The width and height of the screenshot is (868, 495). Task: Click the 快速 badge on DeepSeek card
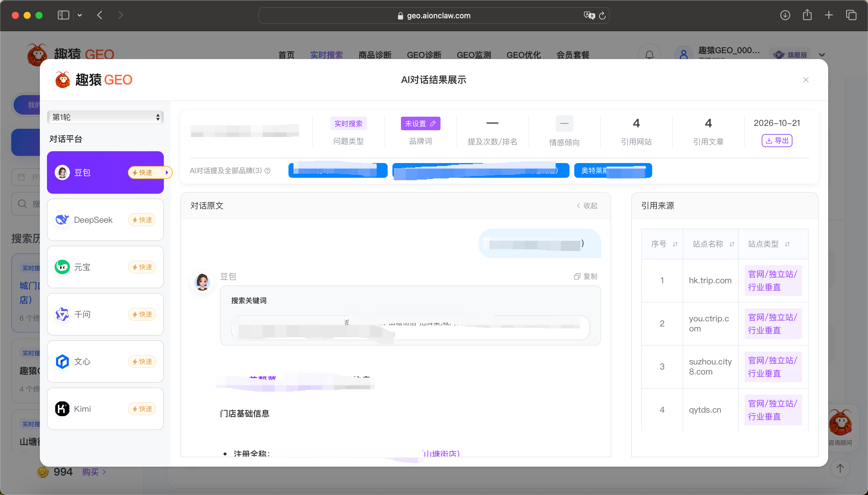(x=142, y=220)
